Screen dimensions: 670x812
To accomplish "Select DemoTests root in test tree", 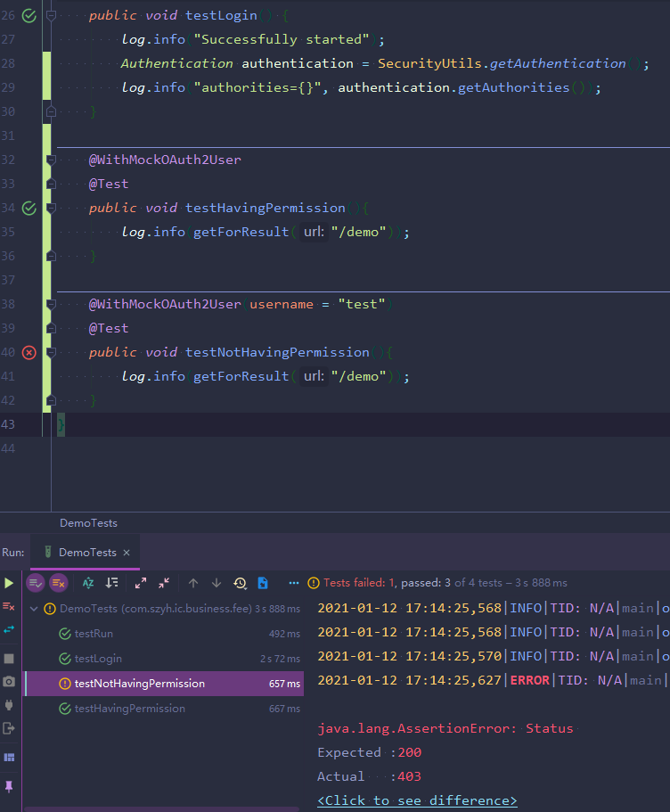I will click(x=165, y=609).
